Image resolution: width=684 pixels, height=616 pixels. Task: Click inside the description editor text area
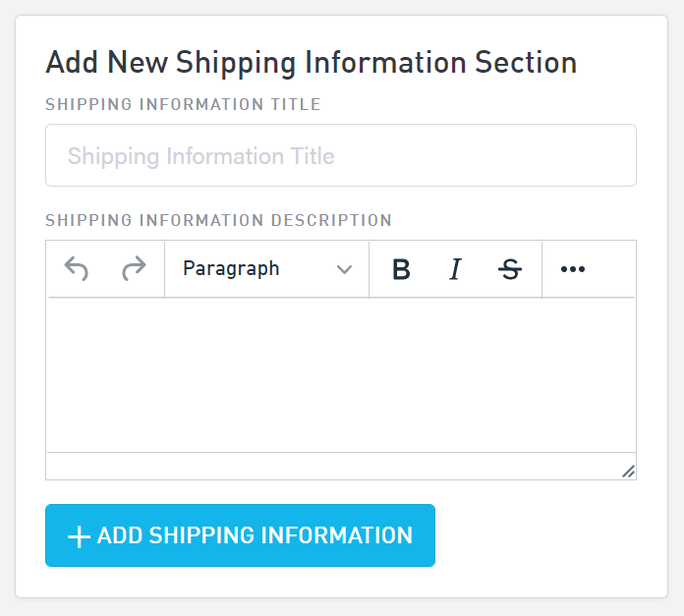340,373
